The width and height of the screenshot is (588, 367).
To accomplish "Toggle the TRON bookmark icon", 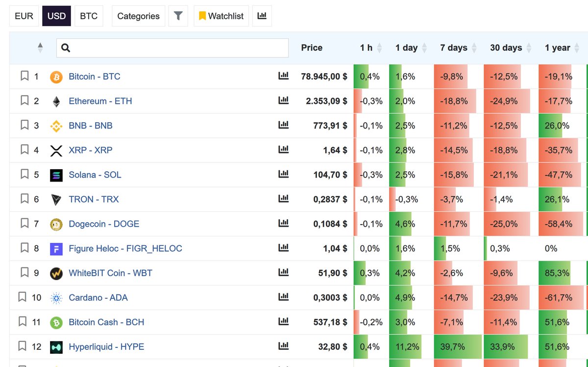I will [24, 199].
